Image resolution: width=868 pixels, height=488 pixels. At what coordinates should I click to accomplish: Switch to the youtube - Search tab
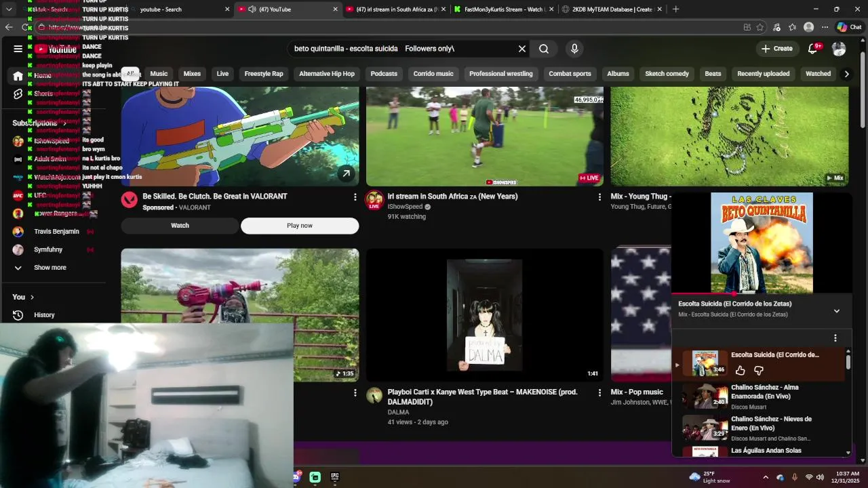[180, 9]
